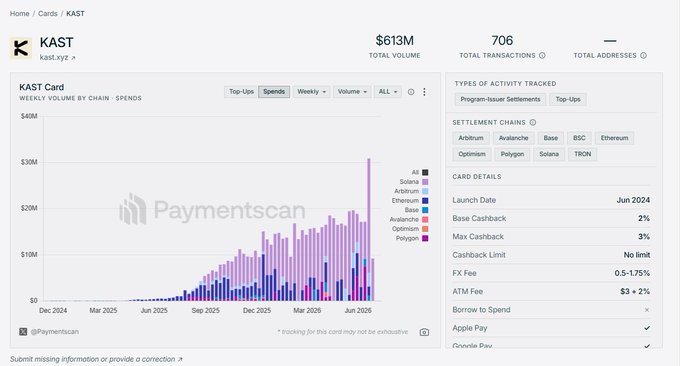Click the KAST breadcrumb item

[x=75, y=13]
